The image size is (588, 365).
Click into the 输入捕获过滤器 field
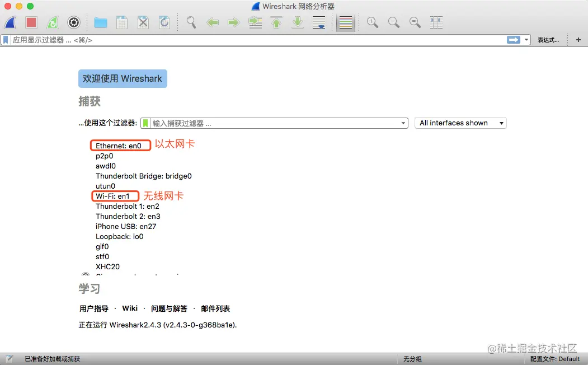coord(275,123)
